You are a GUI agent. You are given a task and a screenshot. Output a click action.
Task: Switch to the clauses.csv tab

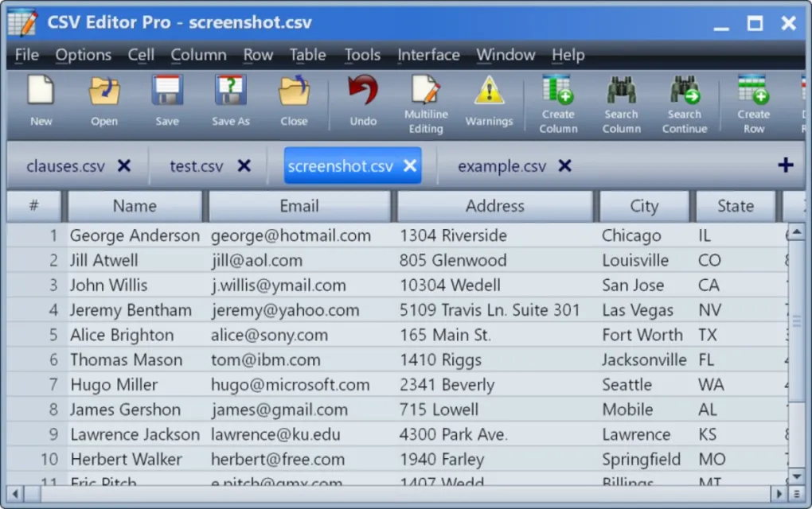pyautogui.click(x=65, y=166)
